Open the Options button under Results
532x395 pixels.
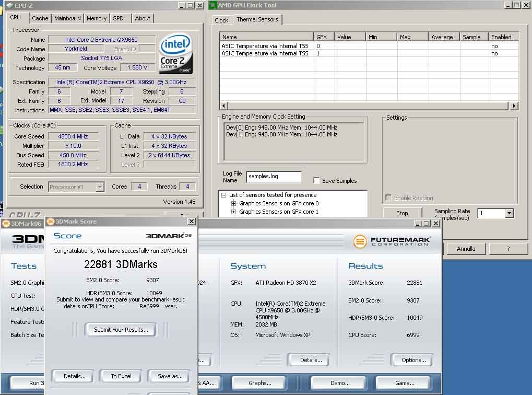click(x=413, y=360)
